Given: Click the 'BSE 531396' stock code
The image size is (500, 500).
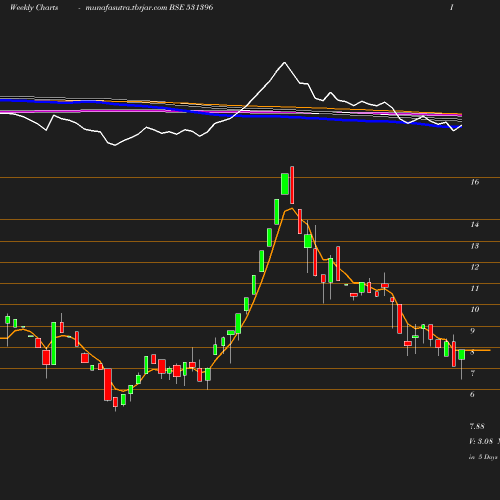Looking at the screenshot, I should click(191, 7).
